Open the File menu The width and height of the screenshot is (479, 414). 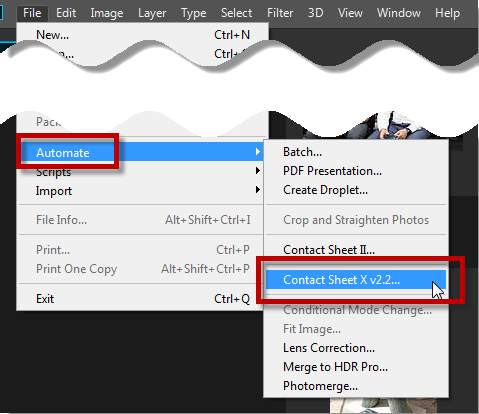32,13
